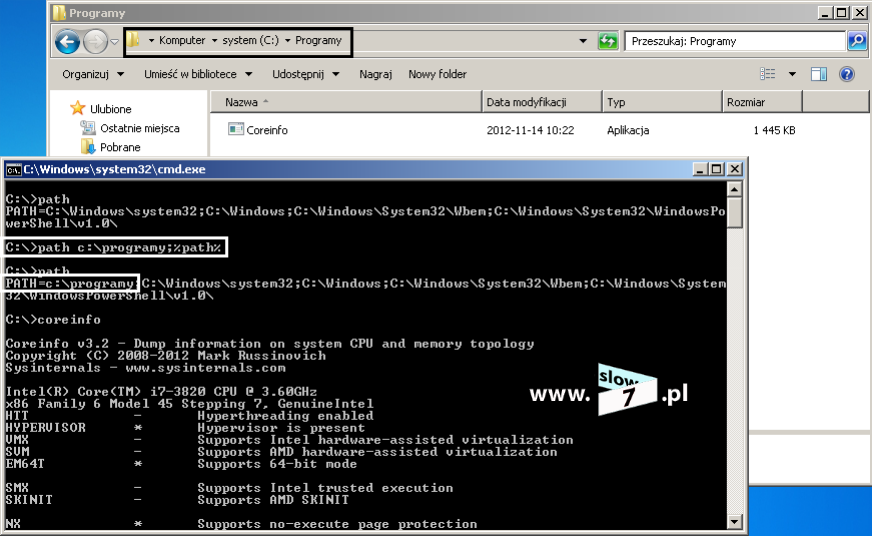Click the 1 445 KB size cell

[x=774, y=130]
